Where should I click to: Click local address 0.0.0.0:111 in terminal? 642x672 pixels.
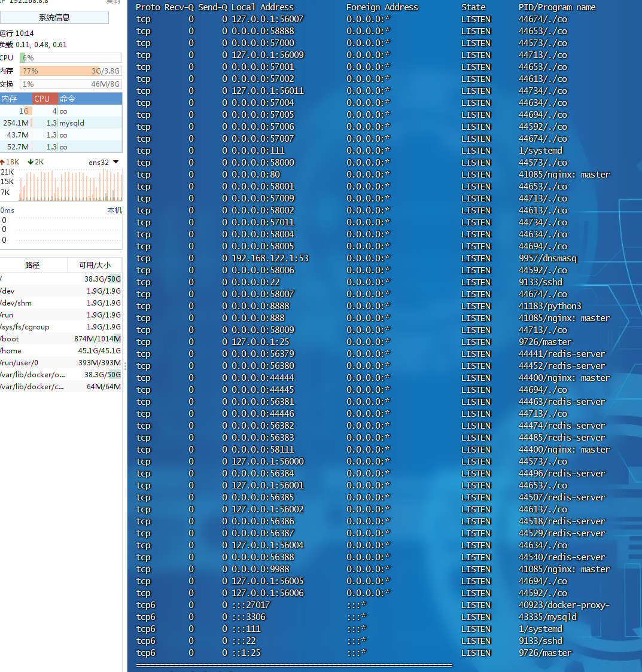coord(258,151)
